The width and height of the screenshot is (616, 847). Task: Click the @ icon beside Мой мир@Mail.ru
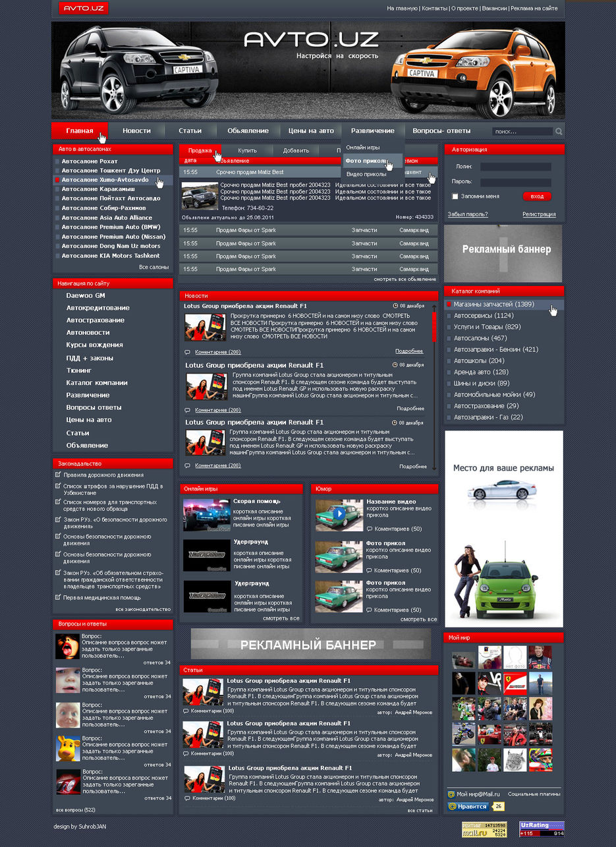click(x=451, y=794)
